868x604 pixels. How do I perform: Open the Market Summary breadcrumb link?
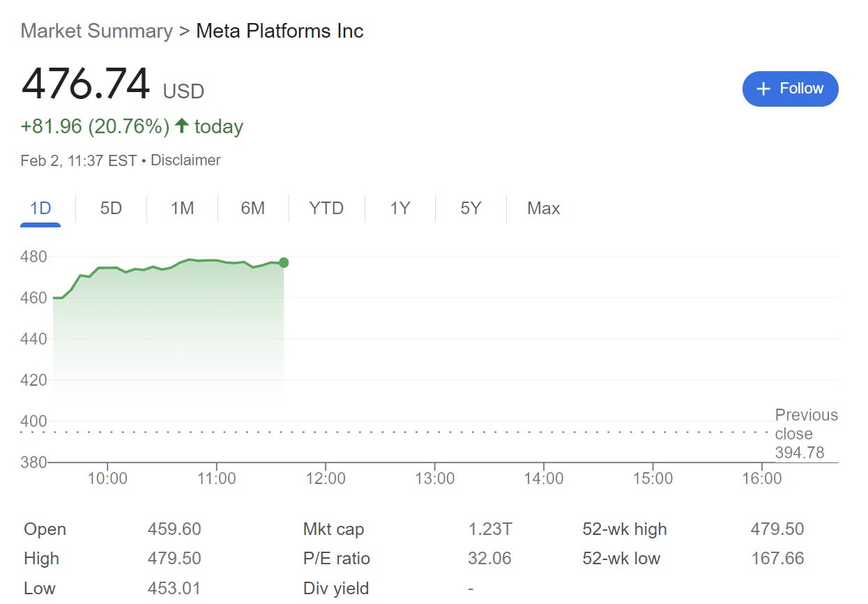(x=96, y=31)
